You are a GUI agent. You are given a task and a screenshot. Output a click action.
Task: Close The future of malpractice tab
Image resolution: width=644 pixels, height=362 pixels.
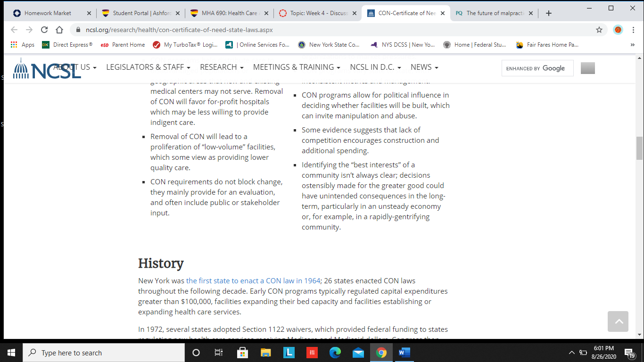point(531,13)
